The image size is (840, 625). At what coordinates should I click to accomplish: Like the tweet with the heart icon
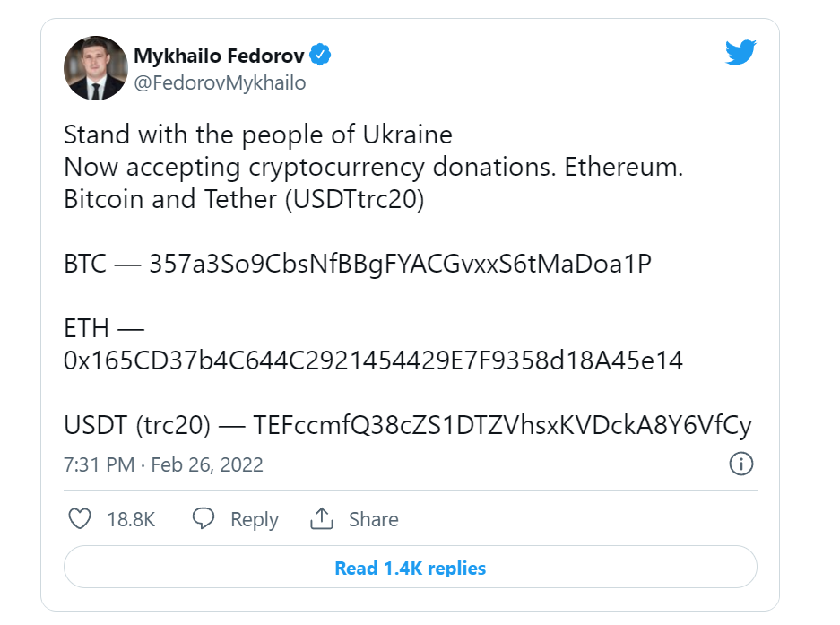[80, 518]
